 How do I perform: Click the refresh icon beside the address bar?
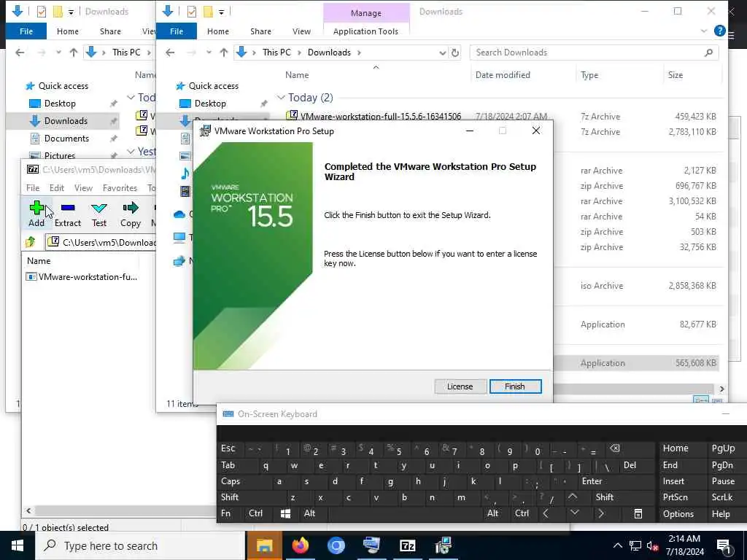[x=455, y=52]
